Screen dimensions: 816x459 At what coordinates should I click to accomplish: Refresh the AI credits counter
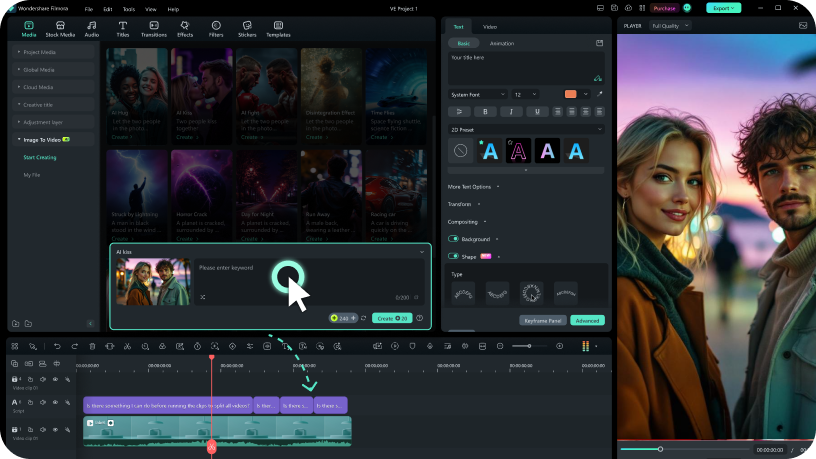(363, 318)
